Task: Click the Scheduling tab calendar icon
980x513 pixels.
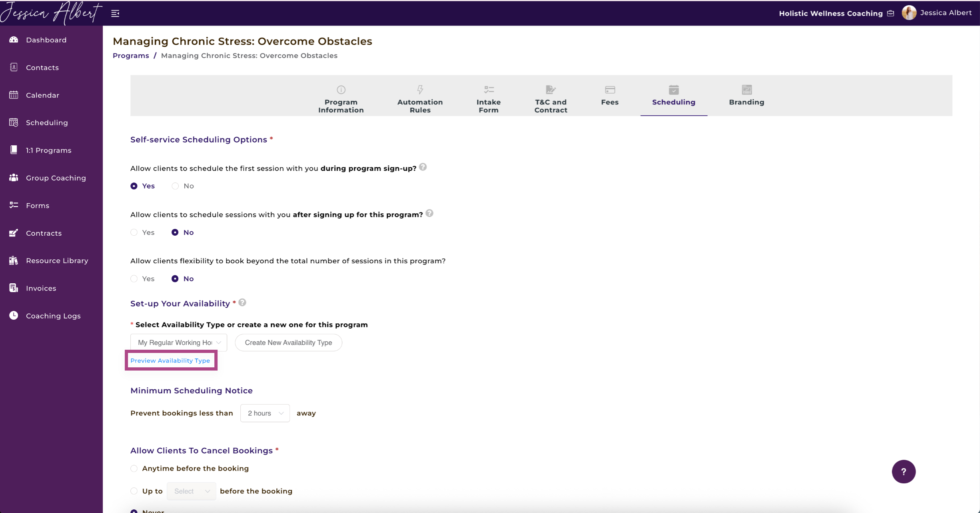Action: [674, 90]
